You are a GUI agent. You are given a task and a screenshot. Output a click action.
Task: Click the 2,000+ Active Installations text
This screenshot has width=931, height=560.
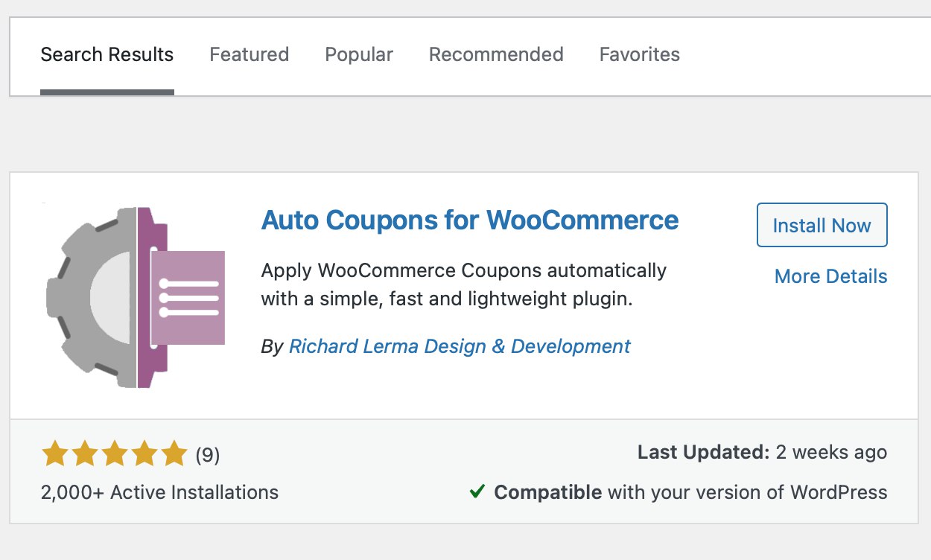point(159,492)
